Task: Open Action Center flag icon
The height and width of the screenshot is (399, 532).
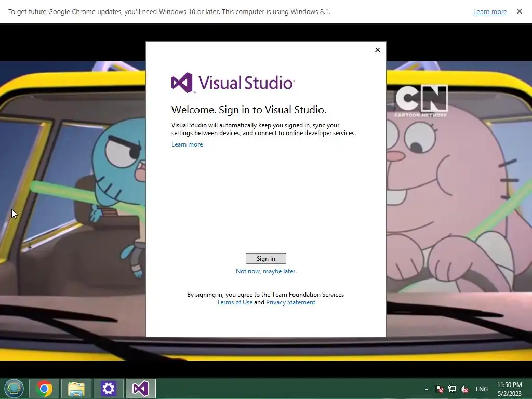Action: [440, 389]
